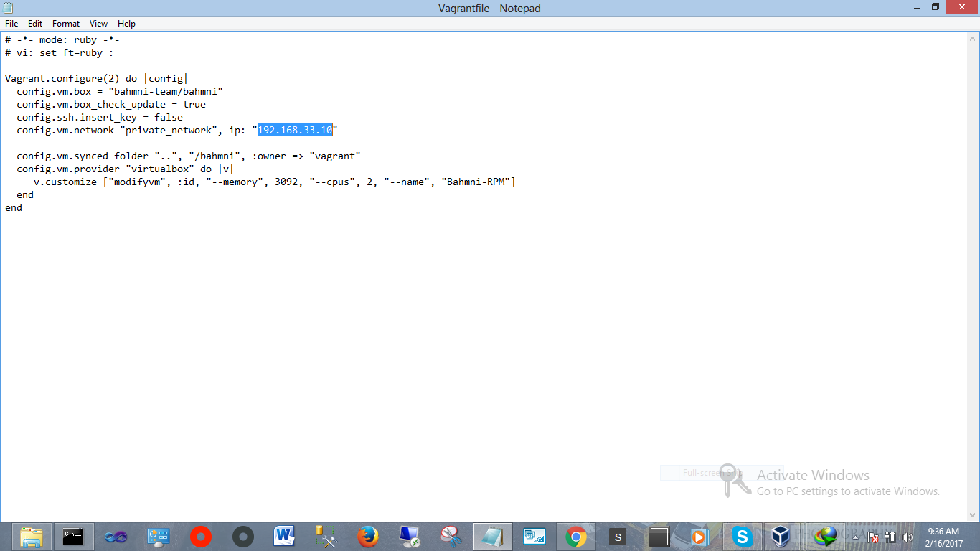The width and height of the screenshot is (980, 551).
Task: Switch to Skype in the taskbar
Action: point(742,537)
